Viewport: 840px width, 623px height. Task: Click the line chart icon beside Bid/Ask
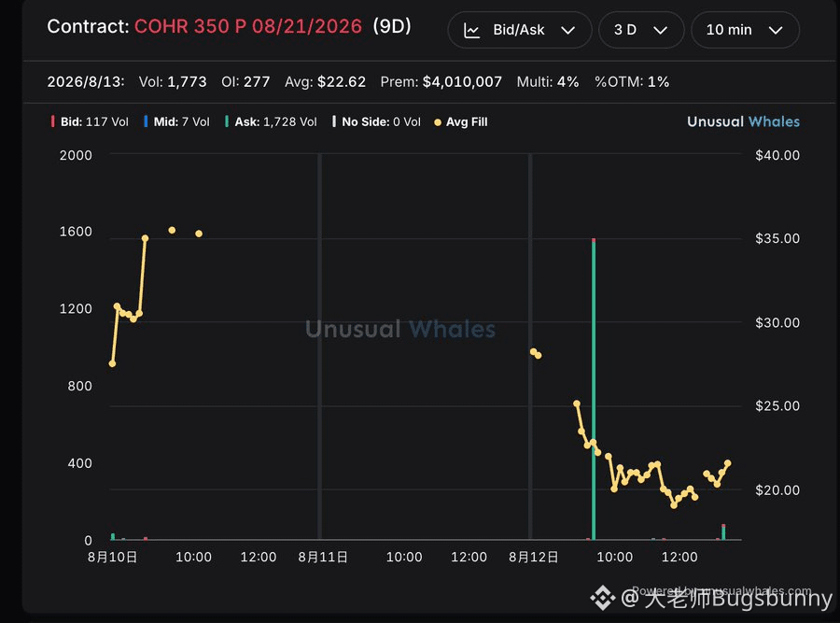(471, 31)
